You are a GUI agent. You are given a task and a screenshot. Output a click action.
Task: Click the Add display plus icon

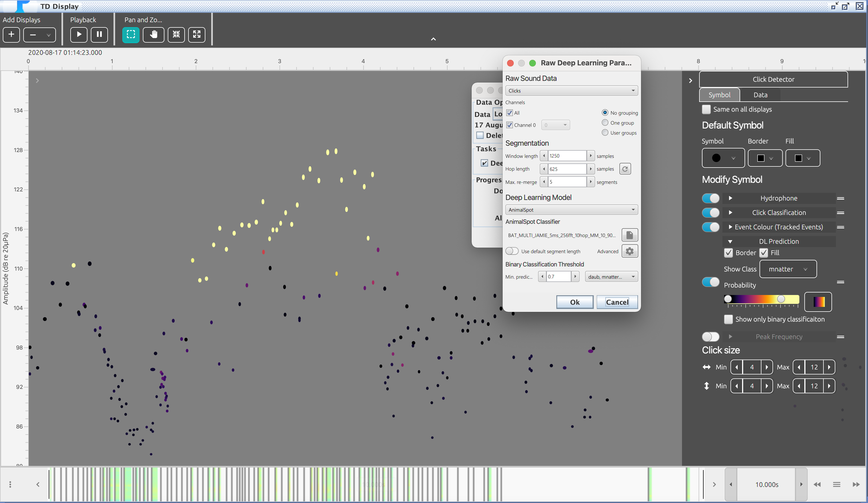11,34
